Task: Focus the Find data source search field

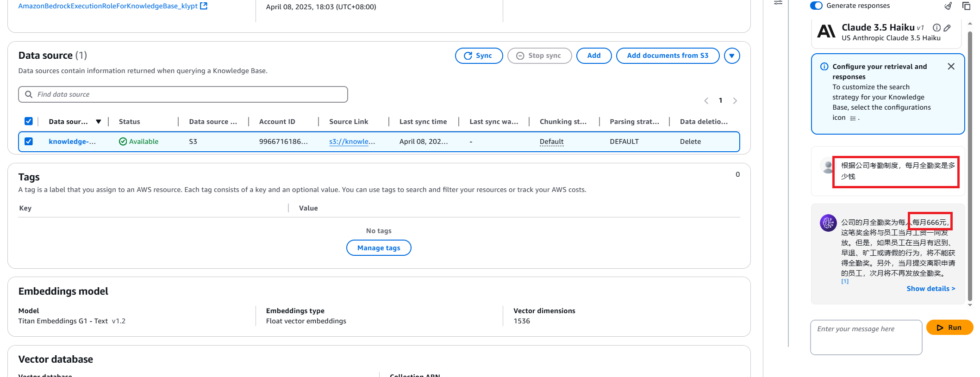Action: 183,94
